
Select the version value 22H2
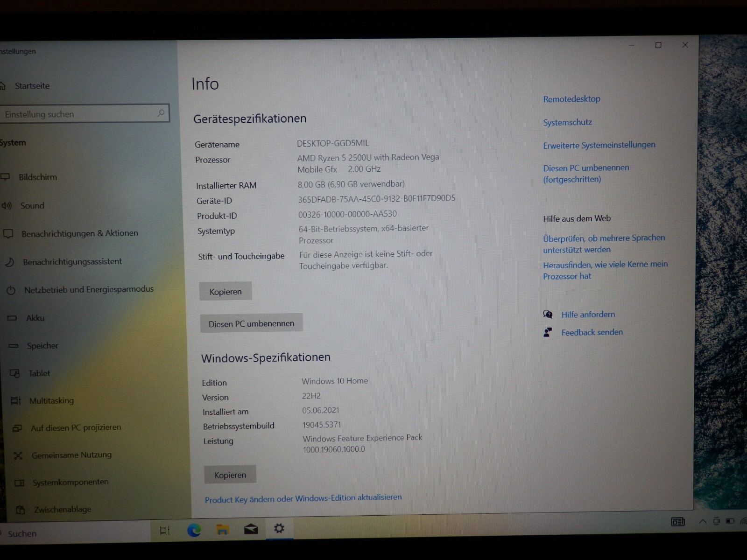311,396
